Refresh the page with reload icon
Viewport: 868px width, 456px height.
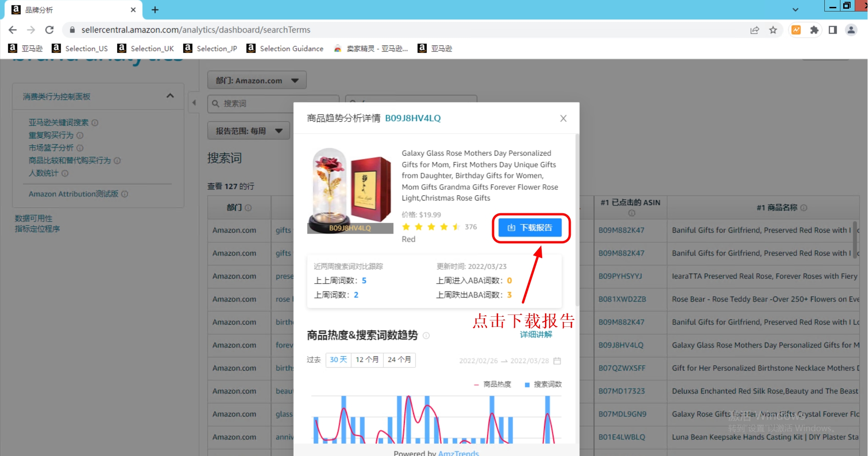(50, 29)
